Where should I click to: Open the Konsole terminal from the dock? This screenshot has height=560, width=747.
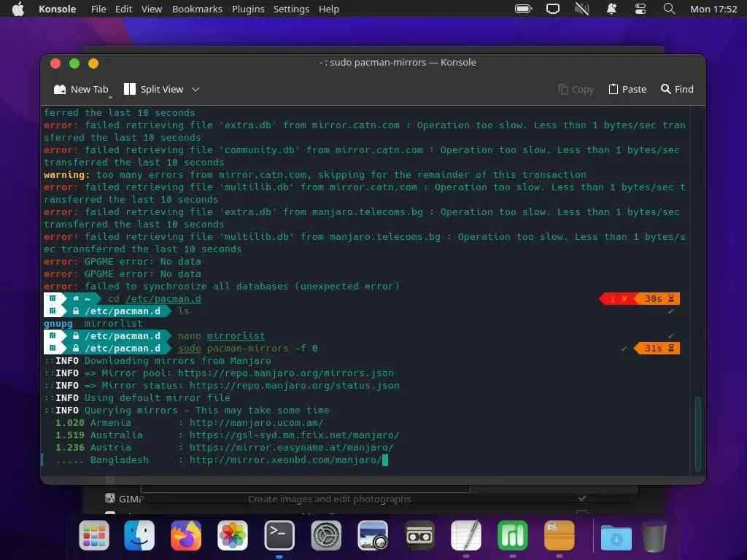tap(279, 535)
